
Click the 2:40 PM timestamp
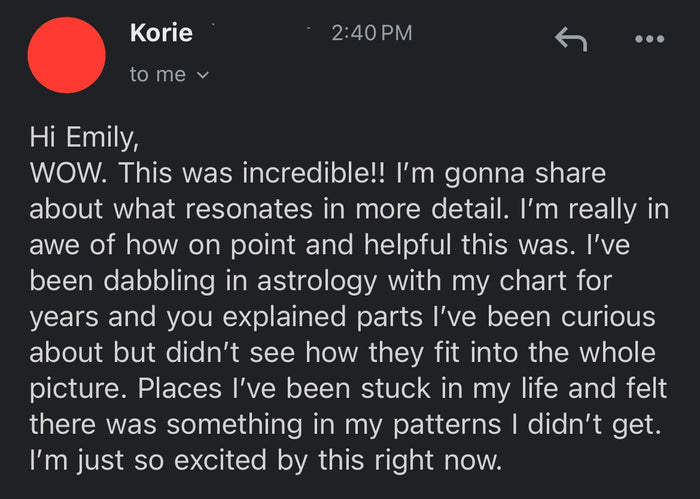[371, 33]
